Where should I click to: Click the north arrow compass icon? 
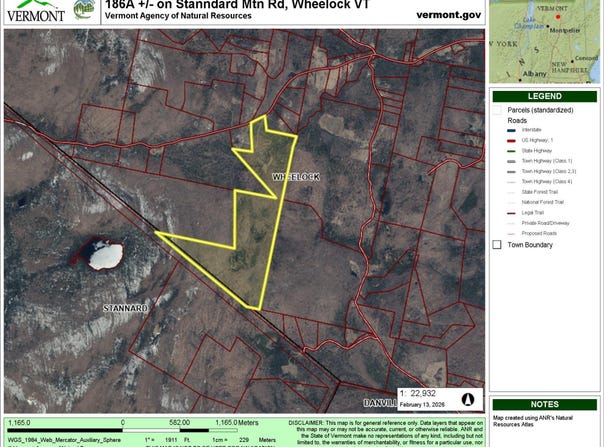click(468, 399)
